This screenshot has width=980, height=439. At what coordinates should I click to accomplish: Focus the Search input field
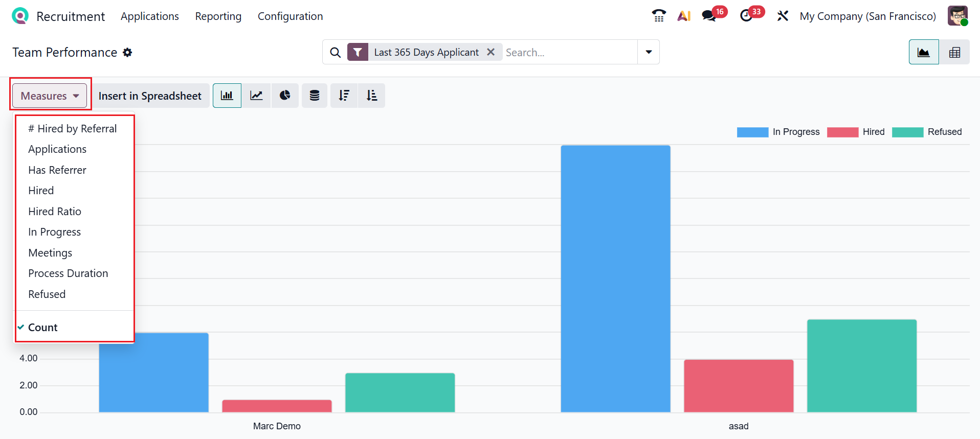568,52
